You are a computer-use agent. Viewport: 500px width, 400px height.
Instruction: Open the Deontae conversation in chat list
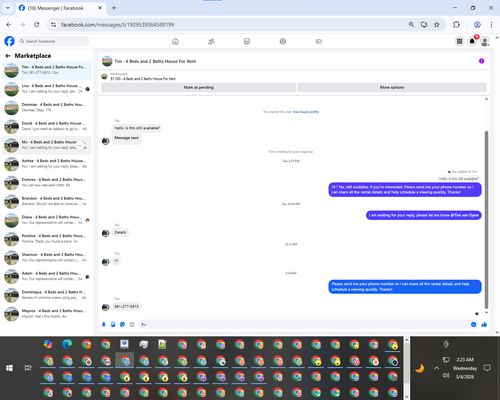[47, 107]
